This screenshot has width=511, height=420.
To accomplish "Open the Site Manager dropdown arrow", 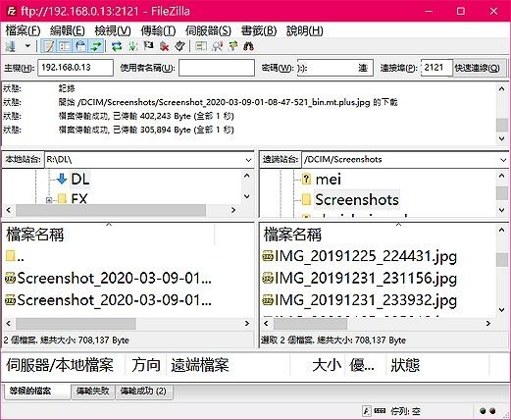I will pyautogui.click(x=27, y=46).
